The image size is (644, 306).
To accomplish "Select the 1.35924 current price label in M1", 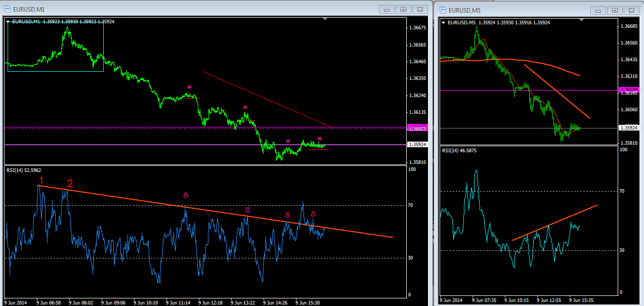I will [418, 145].
